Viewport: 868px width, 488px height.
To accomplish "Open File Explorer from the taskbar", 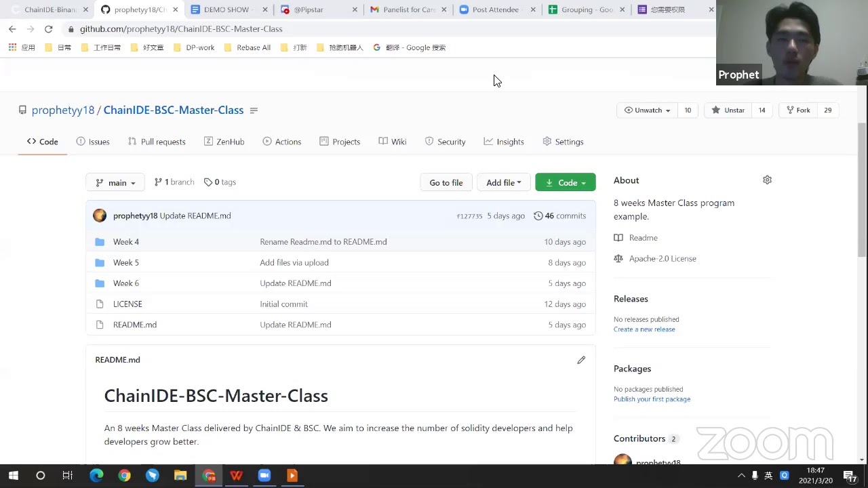I will click(180, 475).
